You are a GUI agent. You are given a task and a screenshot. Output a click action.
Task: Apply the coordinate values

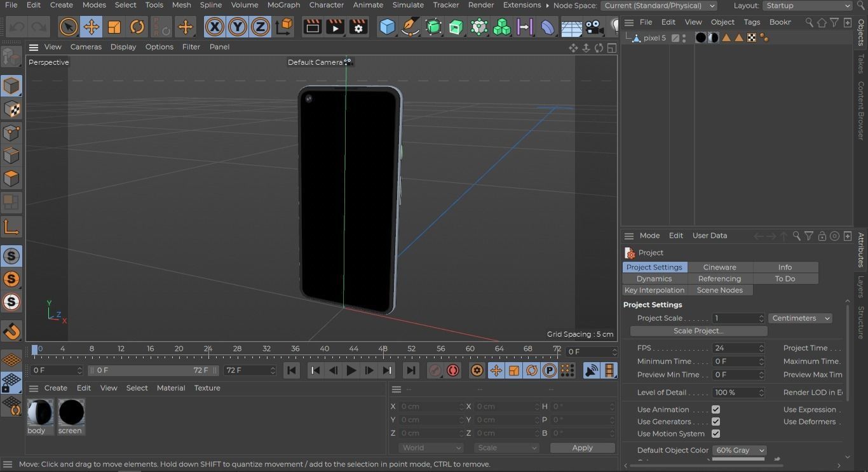point(582,448)
